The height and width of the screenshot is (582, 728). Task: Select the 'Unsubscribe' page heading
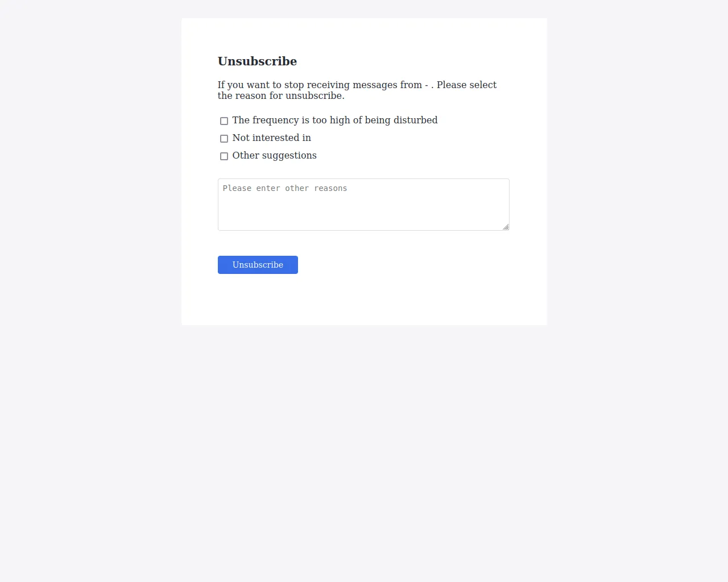257,61
